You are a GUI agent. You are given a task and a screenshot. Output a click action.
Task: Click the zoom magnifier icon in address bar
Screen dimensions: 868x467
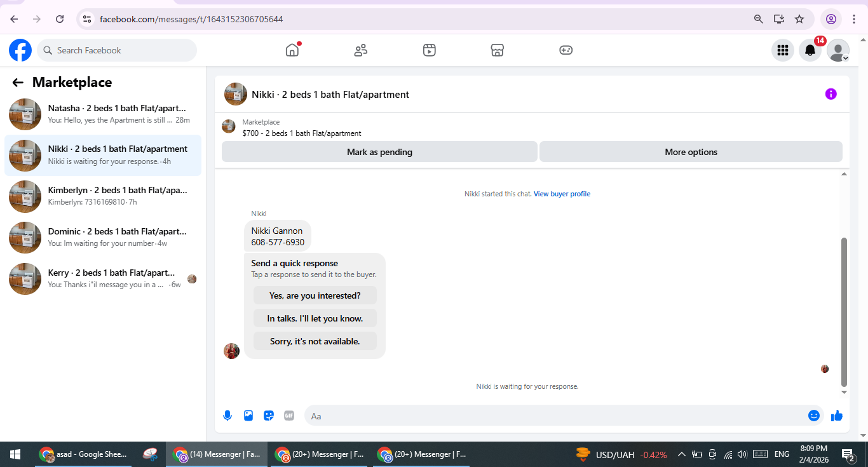(x=758, y=19)
